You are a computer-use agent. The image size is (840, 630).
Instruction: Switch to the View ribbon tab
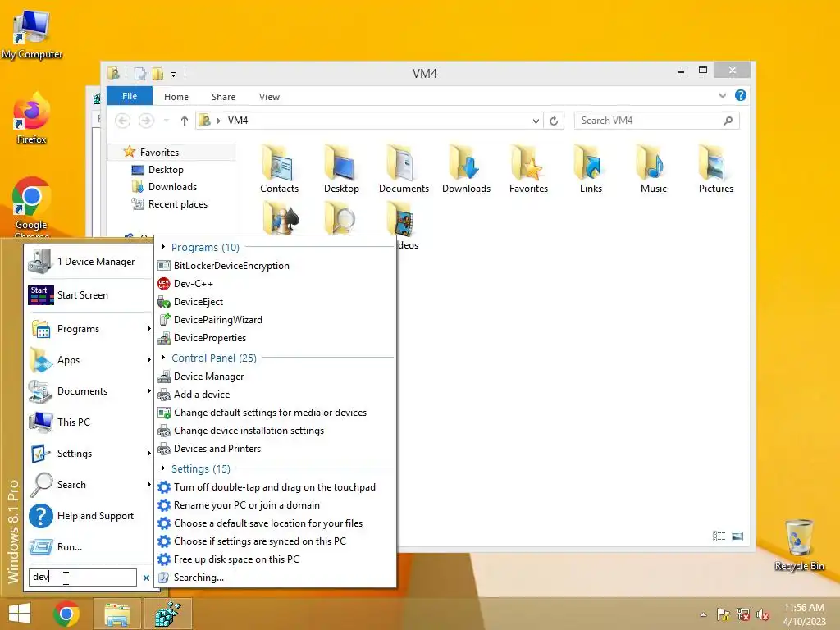pyautogui.click(x=269, y=97)
